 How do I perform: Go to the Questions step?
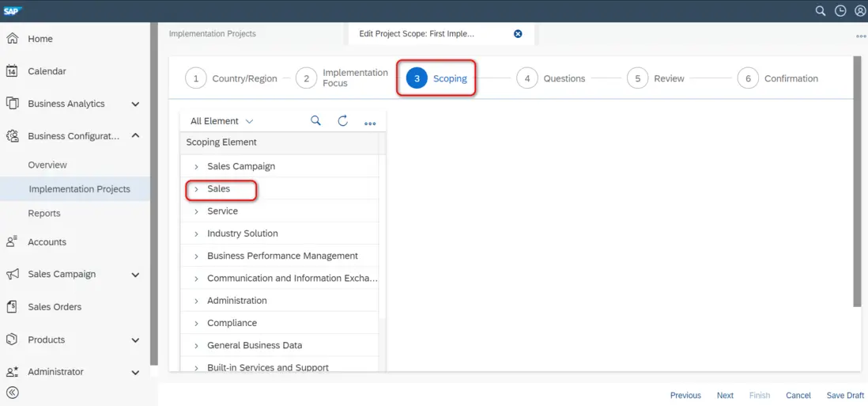(551, 78)
